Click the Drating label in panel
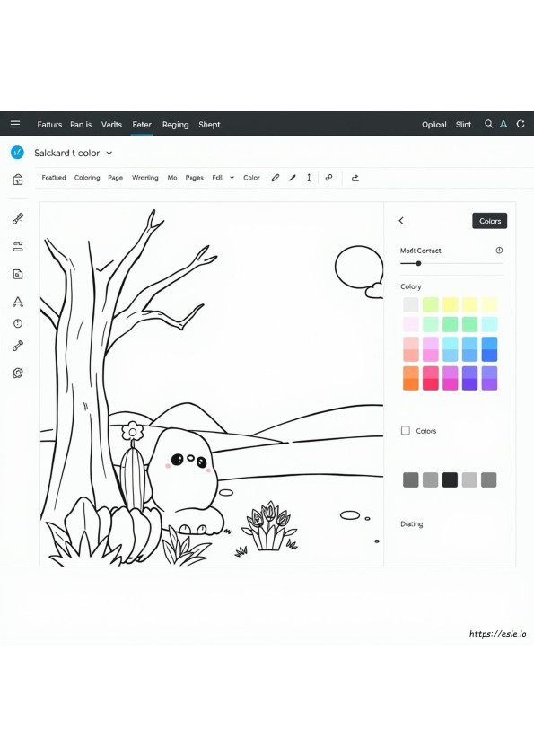The height and width of the screenshot is (756, 534). click(412, 524)
